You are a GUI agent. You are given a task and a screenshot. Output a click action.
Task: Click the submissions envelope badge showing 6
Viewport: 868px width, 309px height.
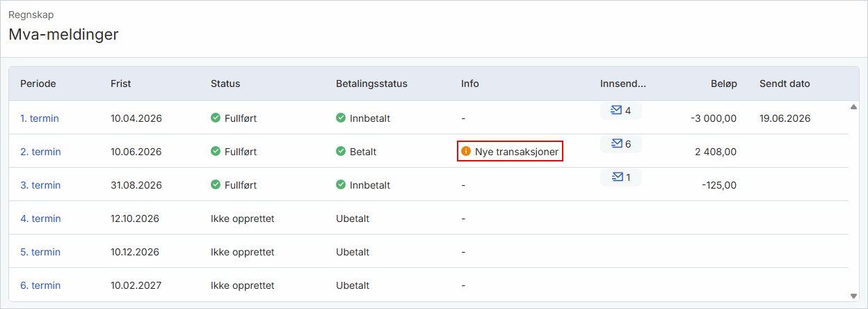[621, 143]
